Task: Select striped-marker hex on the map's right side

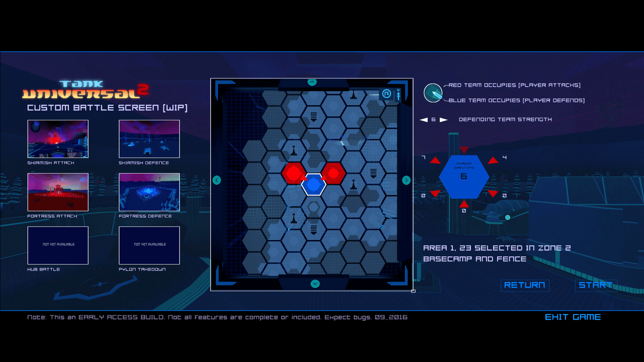Action: [x=373, y=173]
